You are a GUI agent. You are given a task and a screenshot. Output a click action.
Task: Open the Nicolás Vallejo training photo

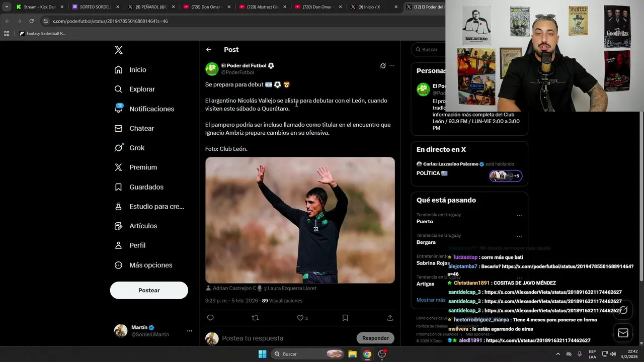tap(300, 220)
